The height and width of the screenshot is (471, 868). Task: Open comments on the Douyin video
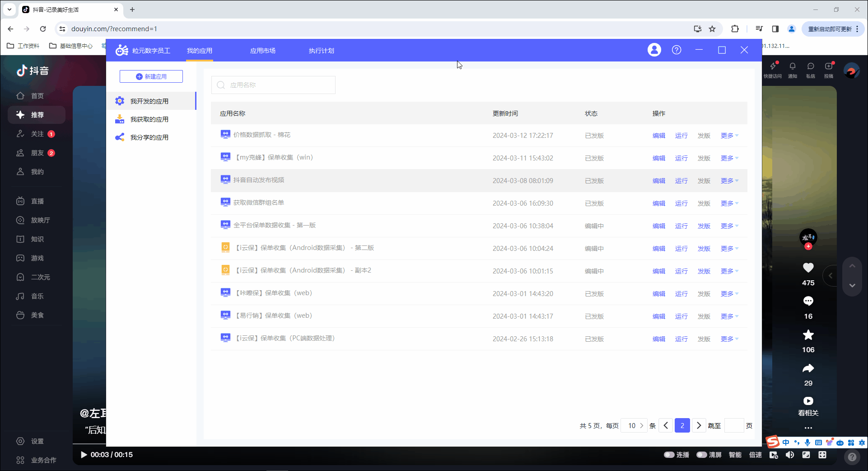pos(808,301)
